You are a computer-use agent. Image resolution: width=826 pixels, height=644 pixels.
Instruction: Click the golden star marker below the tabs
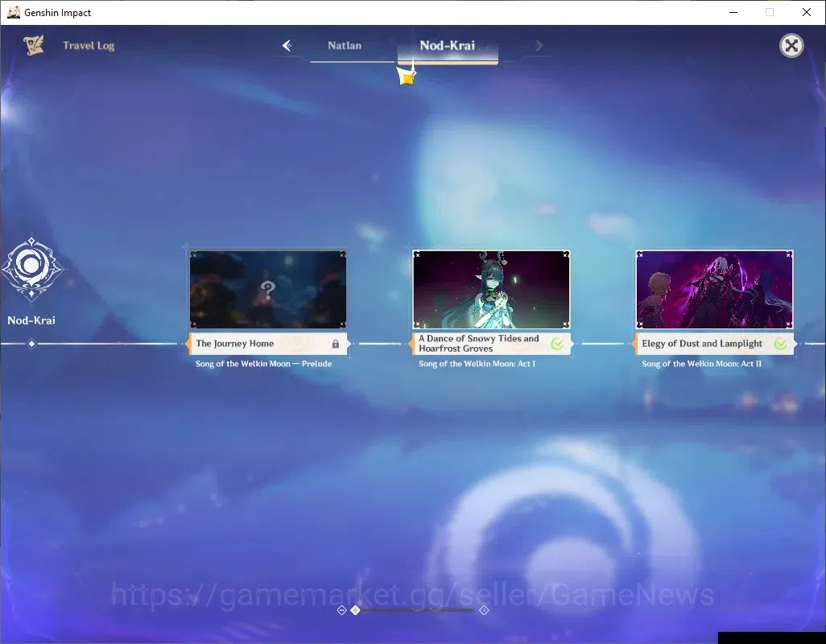(407, 77)
